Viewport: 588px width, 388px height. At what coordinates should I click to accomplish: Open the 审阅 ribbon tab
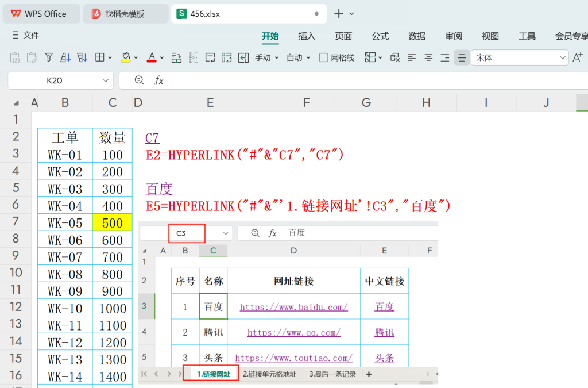[x=454, y=36]
